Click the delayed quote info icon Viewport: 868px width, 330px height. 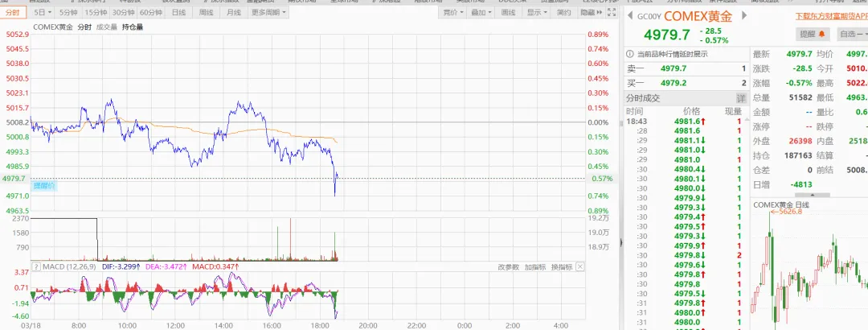[x=629, y=55]
